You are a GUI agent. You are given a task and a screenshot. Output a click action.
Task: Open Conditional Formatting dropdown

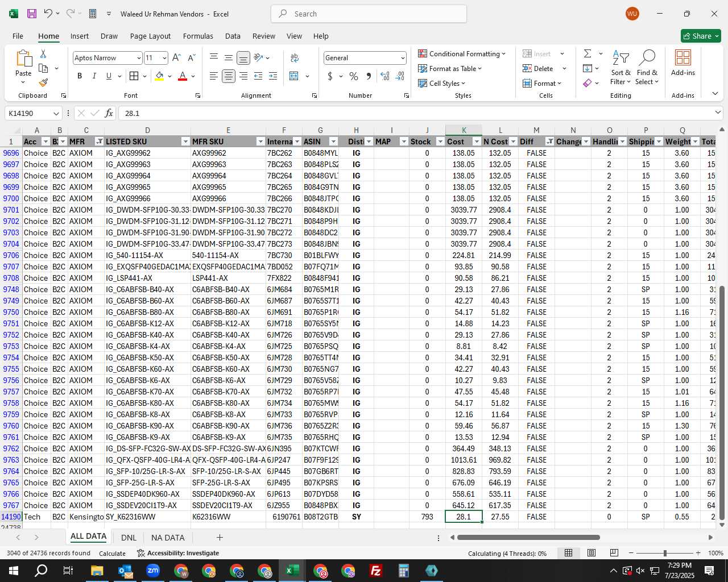[462, 53]
